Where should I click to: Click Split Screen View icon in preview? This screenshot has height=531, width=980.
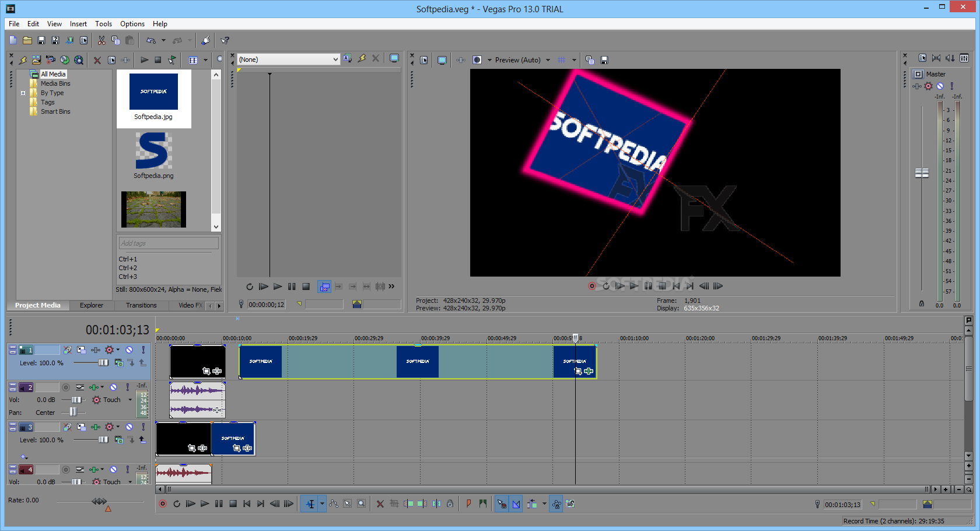pyautogui.click(x=477, y=60)
